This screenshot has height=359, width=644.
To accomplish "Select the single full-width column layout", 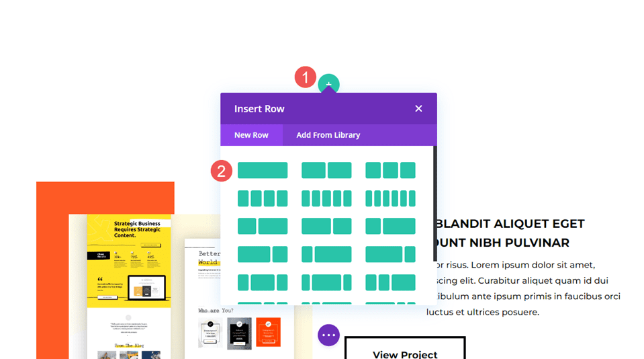I will (x=263, y=171).
